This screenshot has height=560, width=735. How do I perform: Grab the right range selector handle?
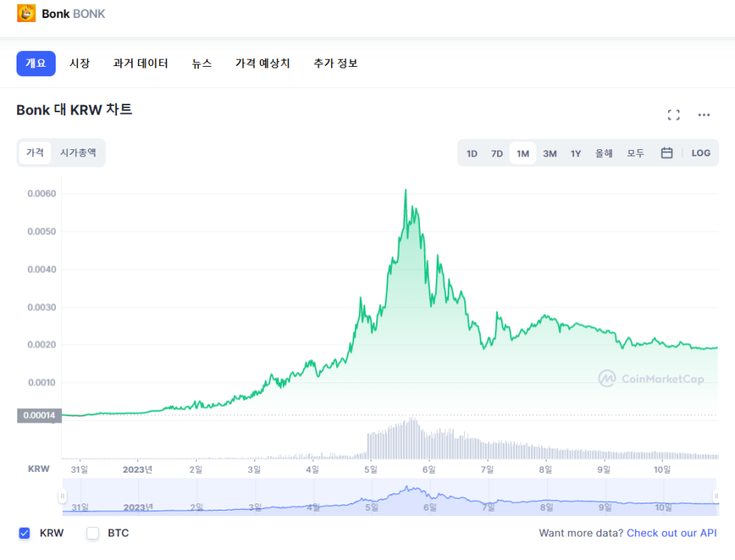[716, 496]
